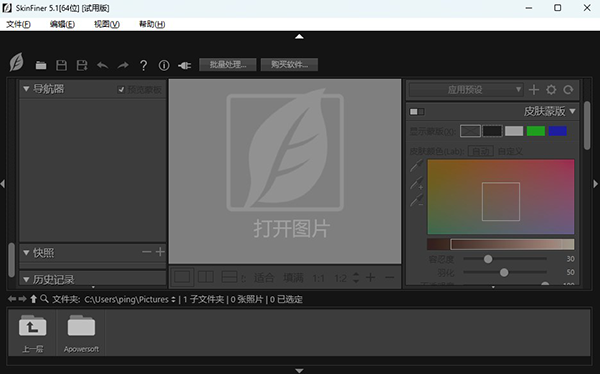Screen dimensions: 600x374
Task: Click the 批量处理... button
Action: click(228, 65)
